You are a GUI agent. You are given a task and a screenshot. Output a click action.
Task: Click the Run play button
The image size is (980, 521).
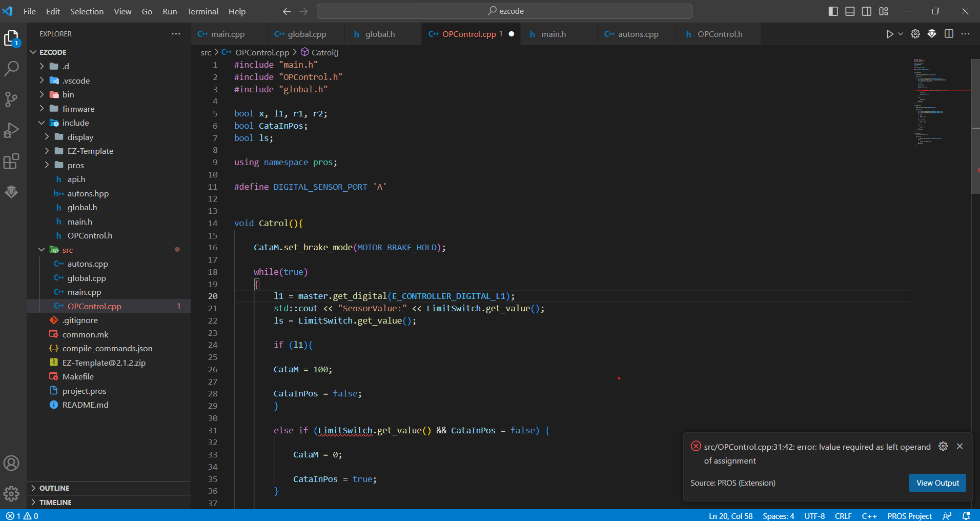[889, 34]
